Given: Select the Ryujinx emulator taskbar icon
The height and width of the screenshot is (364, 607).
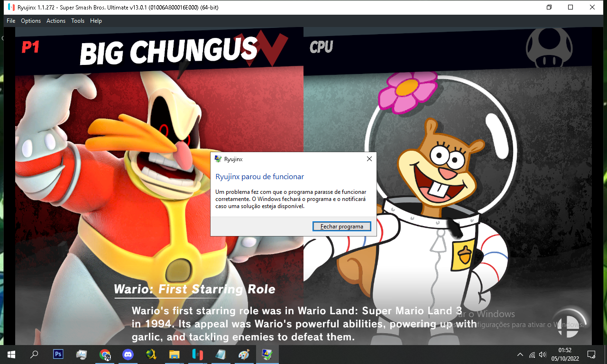Looking at the screenshot, I should click(x=197, y=355).
